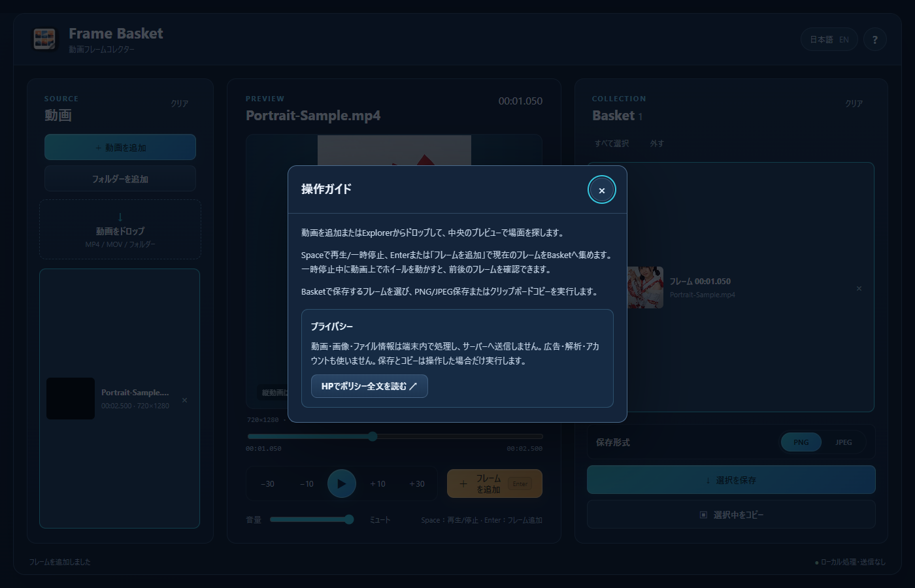This screenshot has width=915, height=588.
Task: Play the video with the play button
Action: [342, 483]
